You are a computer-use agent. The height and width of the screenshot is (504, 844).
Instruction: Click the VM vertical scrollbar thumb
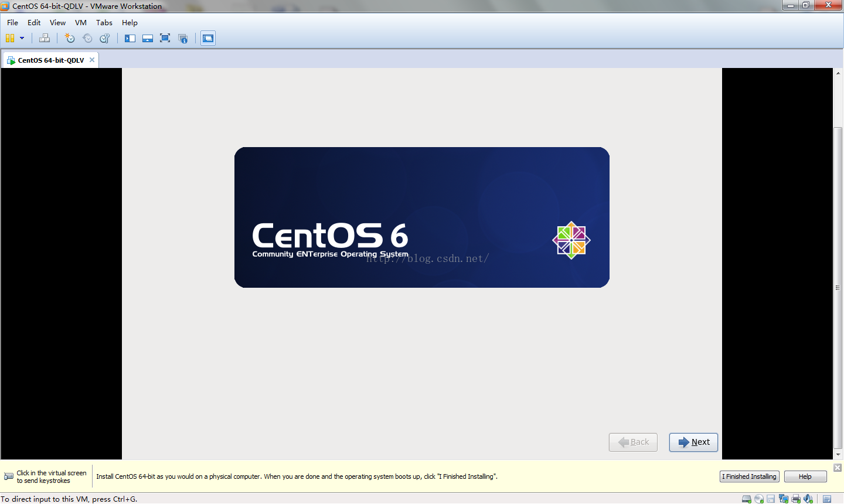point(838,288)
